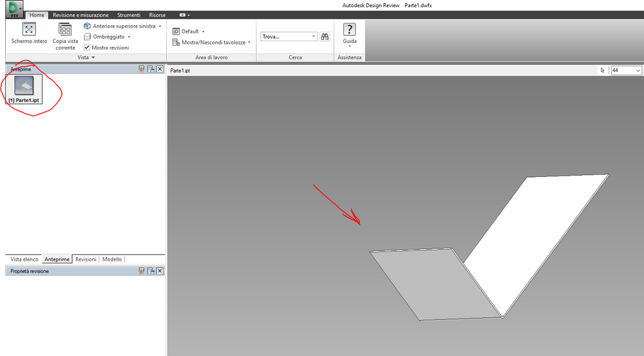Open the Trova combo box arrow
Screen dimensions: 644x356
point(314,37)
